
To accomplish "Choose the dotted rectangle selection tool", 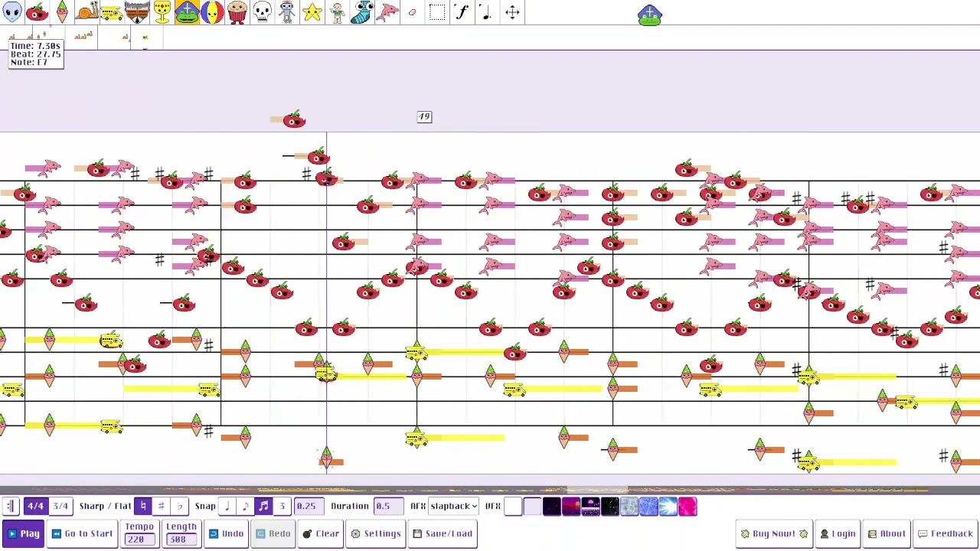I will (437, 12).
